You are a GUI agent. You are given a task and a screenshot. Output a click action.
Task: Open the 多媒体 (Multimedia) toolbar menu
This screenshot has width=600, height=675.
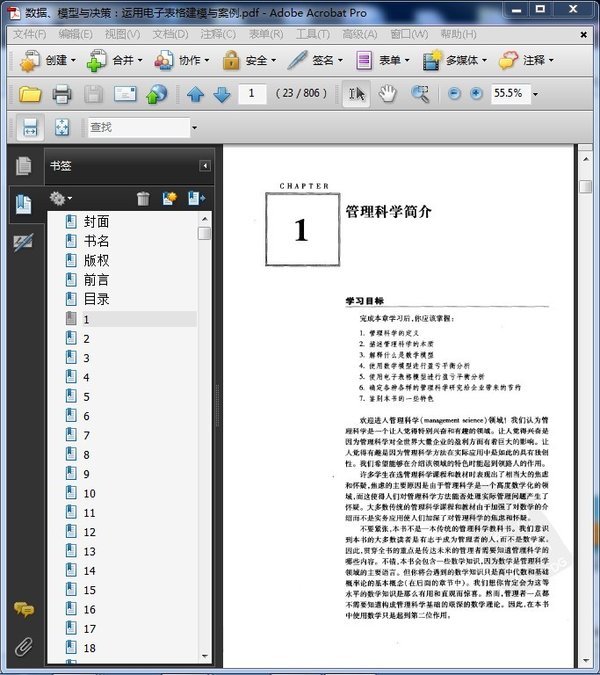click(455, 60)
